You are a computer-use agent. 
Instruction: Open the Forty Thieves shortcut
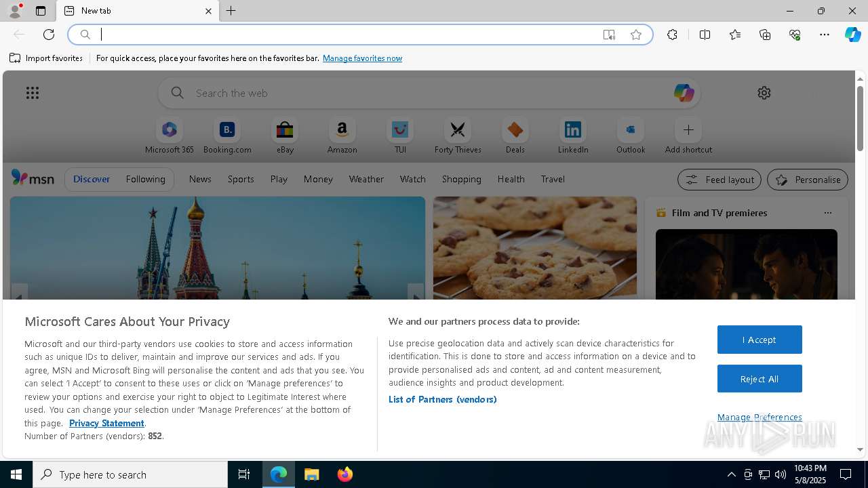(x=458, y=136)
